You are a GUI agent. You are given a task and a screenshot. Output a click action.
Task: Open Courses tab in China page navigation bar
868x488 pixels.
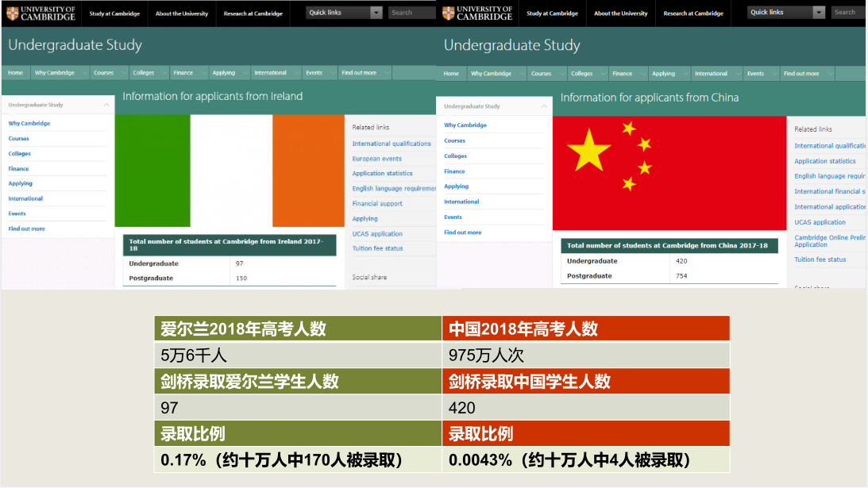pyautogui.click(x=541, y=73)
